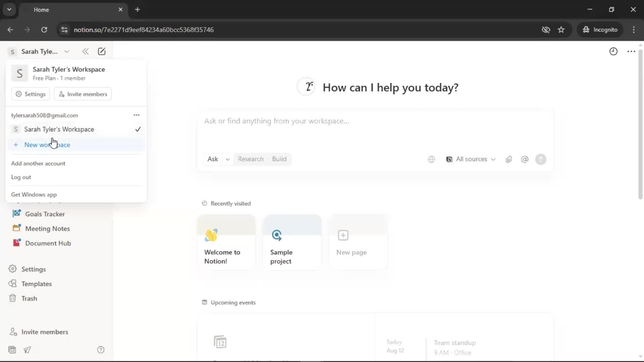Toggle the web search globe icon
Screen dimensions: 644x362
point(431,159)
